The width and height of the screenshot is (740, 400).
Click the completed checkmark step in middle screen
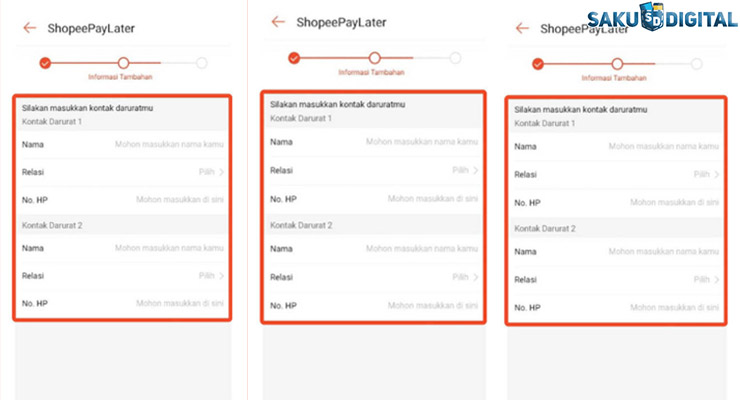(294, 58)
